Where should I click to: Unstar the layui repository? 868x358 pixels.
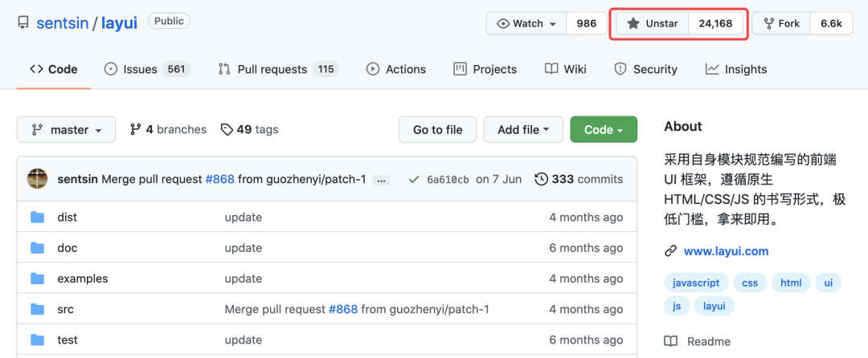653,23
